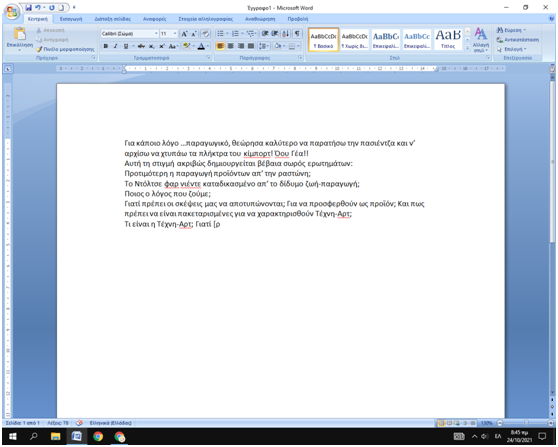Activate the Πινέλο μορφοποίησης format painter
This screenshot has height=447, width=558.
pyautogui.click(x=65, y=49)
